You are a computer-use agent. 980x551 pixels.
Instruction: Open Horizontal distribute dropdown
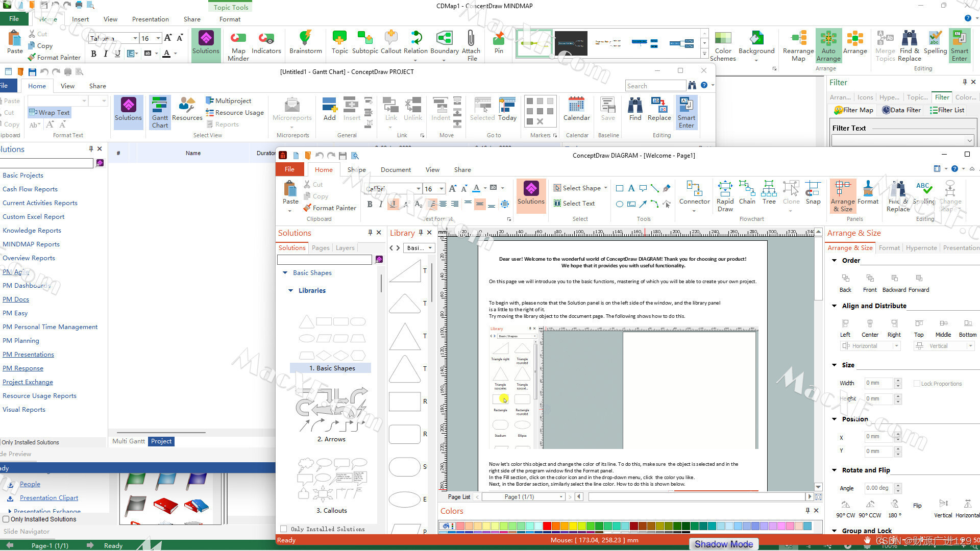[896, 346]
